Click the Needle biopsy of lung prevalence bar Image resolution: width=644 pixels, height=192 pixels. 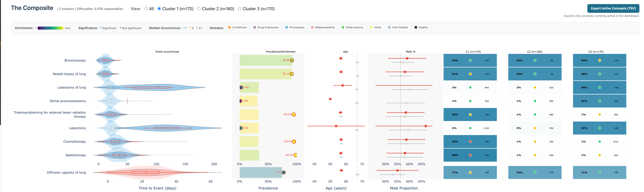click(265, 74)
